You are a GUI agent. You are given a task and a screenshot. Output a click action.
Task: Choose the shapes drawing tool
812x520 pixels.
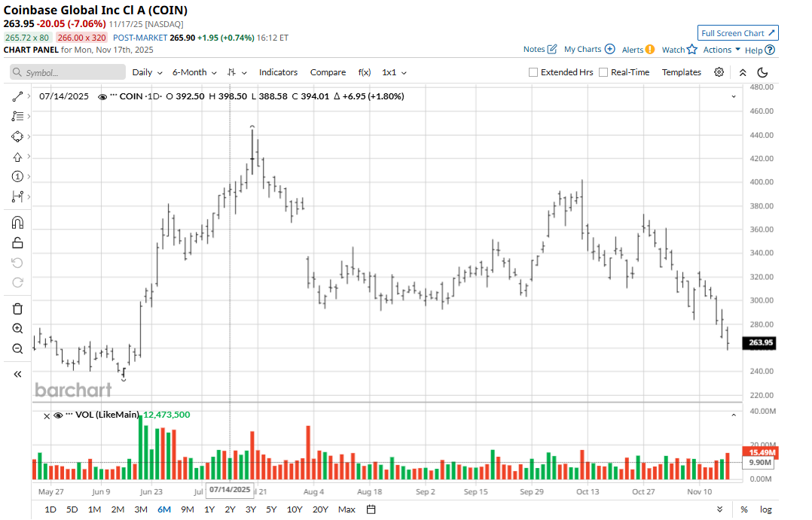(x=17, y=137)
